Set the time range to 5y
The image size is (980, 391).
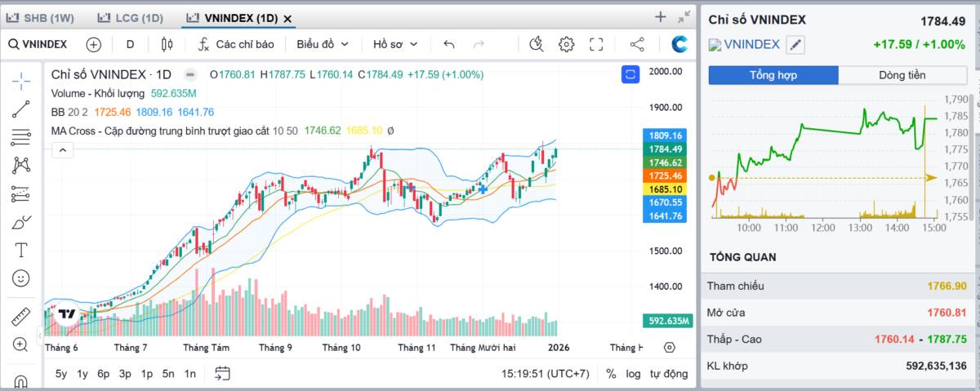point(61,374)
